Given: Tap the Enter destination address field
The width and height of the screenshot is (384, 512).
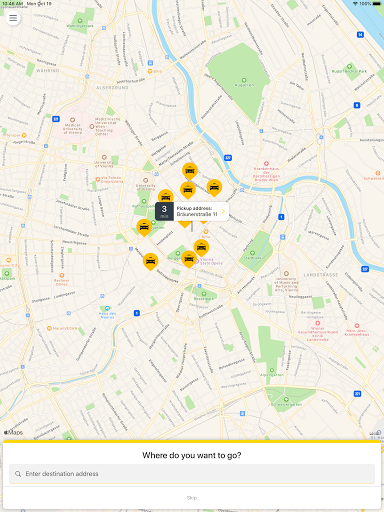Looking at the screenshot, I should pos(192,474).
